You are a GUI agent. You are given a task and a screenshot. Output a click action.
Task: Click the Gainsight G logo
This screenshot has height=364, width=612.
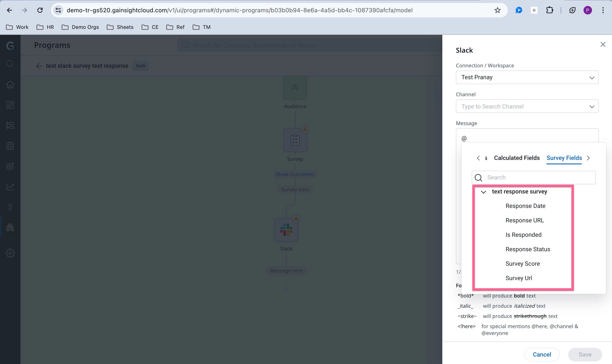[10, 46]
